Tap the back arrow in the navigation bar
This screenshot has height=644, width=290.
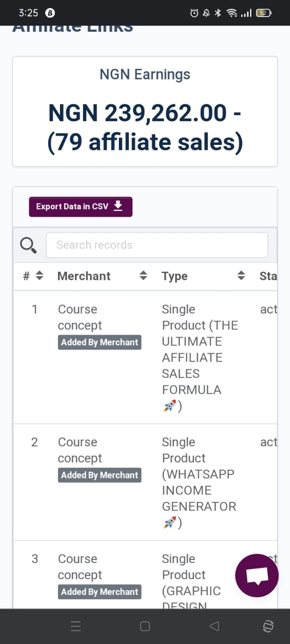tap(214, 626)
